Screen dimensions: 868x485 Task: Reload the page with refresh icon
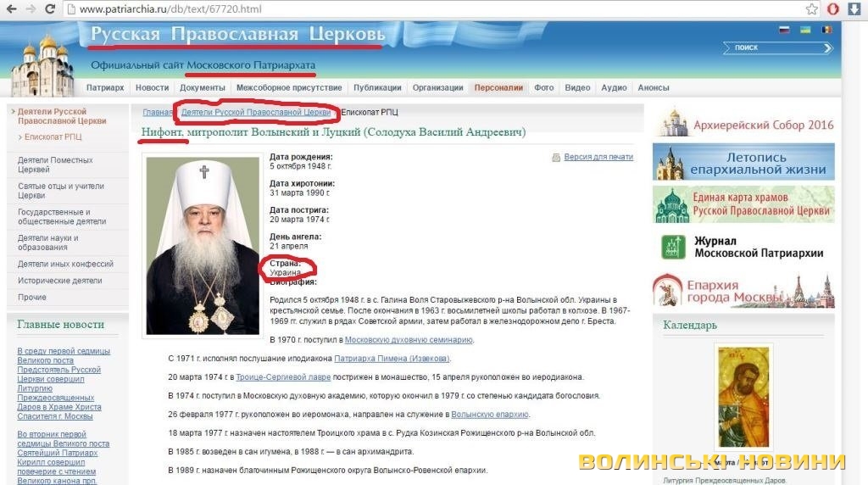50,8
